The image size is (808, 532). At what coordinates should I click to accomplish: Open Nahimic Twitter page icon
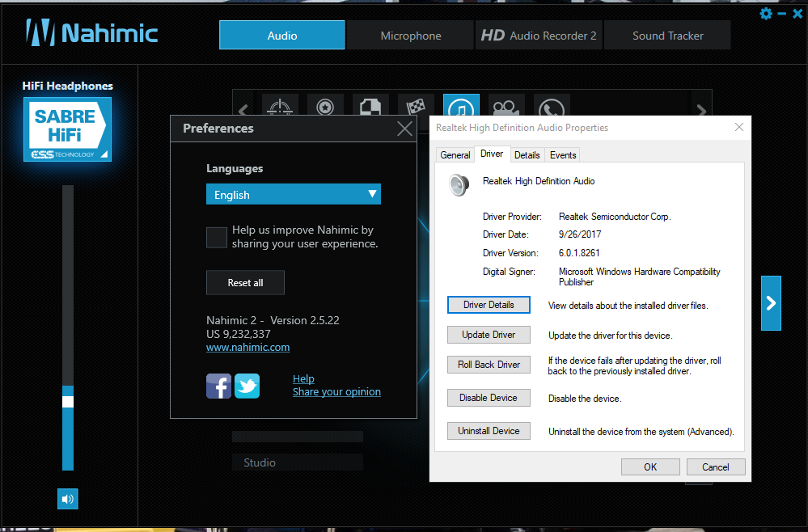pos(247,386)
